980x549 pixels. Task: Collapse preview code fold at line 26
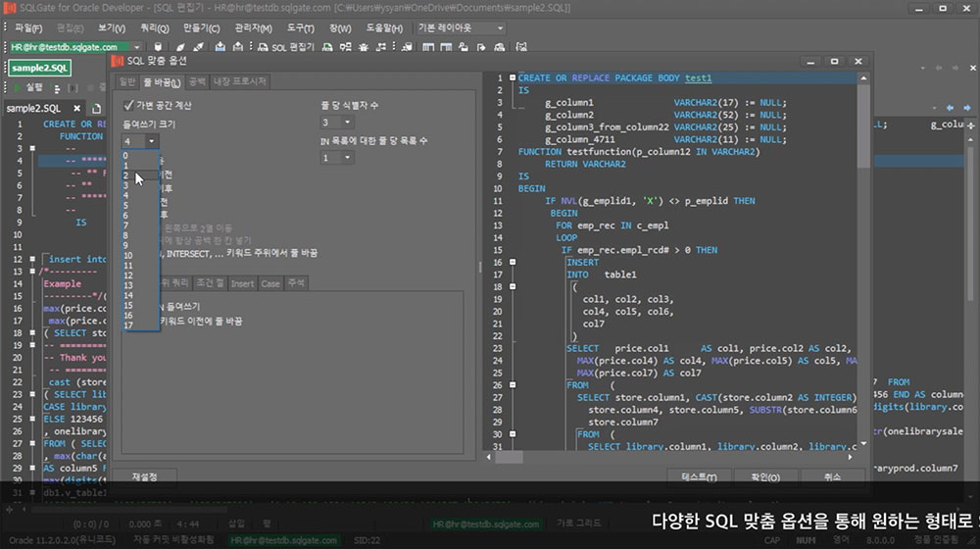tap(513, 385)
